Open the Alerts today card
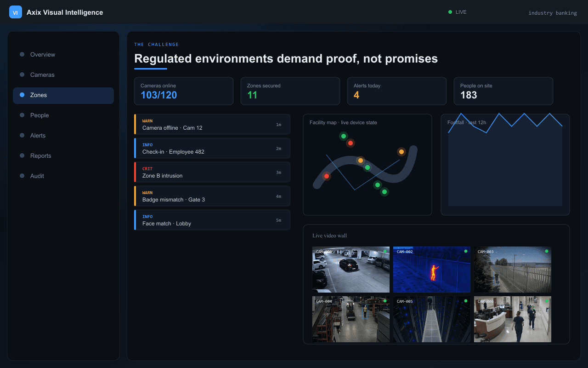The height and width of the screenshot is (368, 588). 397,91
